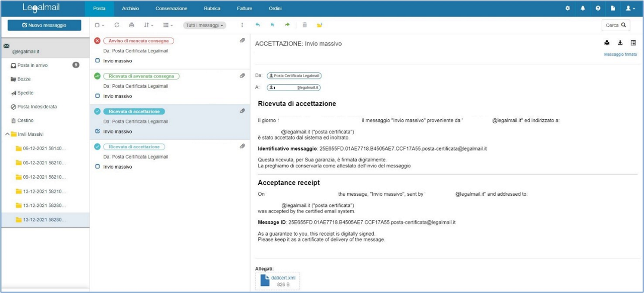The image size is (644, 293).
Task: Tick the checkbox of Ricevuta di avvenuta consegna message
Action: (x=98, y=96)
